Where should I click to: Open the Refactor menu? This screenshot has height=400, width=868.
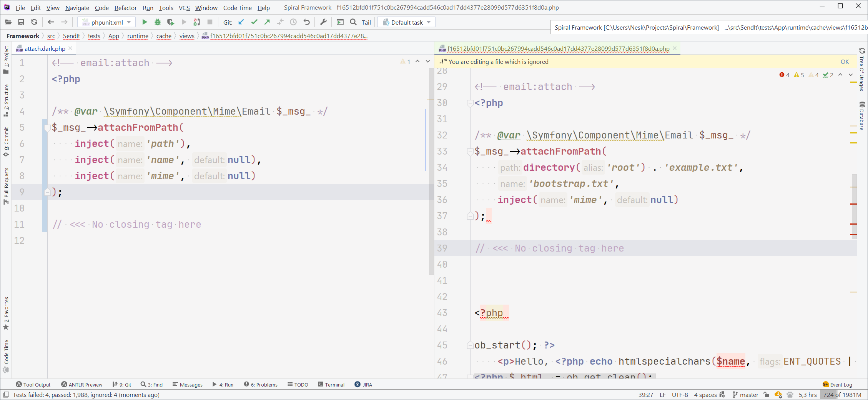[x=126, y=8]
